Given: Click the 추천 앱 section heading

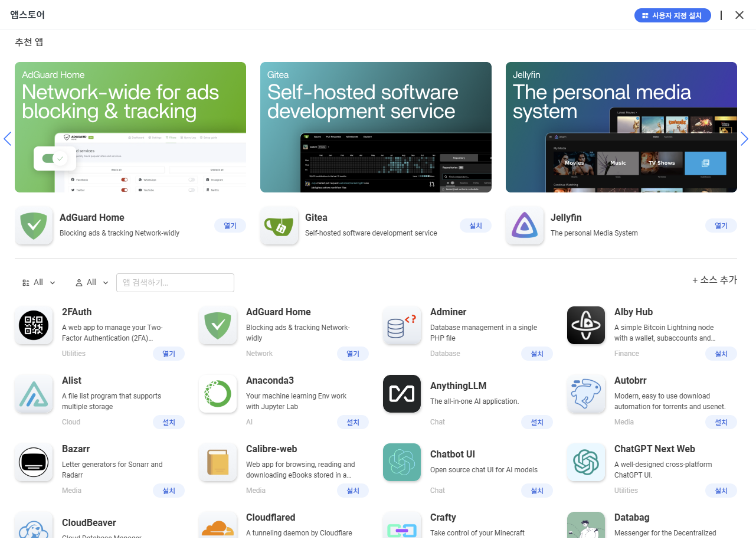Looking at the screenshot, I should click(x=29, y=42).
